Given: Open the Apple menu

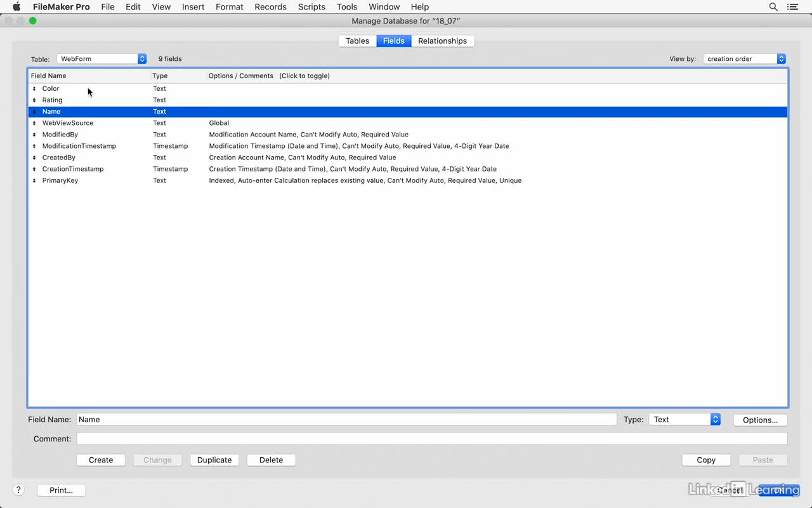Looking at the screenshot, I should [16, 7].
